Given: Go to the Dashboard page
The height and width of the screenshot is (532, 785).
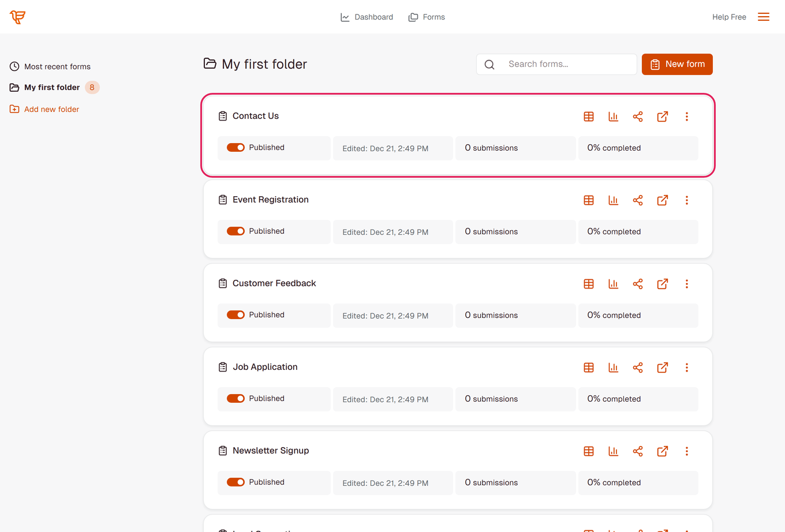Looking at the screenshot, I should click(367, 17).
